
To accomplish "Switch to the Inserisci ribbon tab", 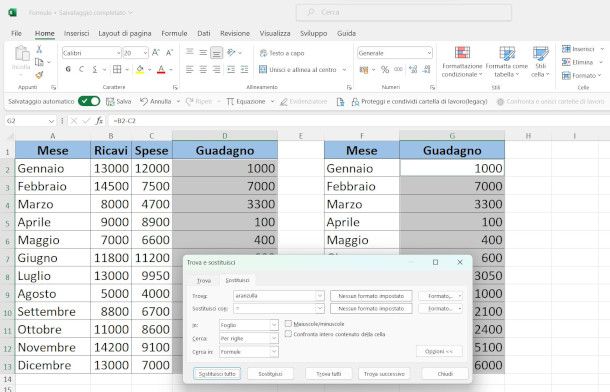I will click(76, 33).
